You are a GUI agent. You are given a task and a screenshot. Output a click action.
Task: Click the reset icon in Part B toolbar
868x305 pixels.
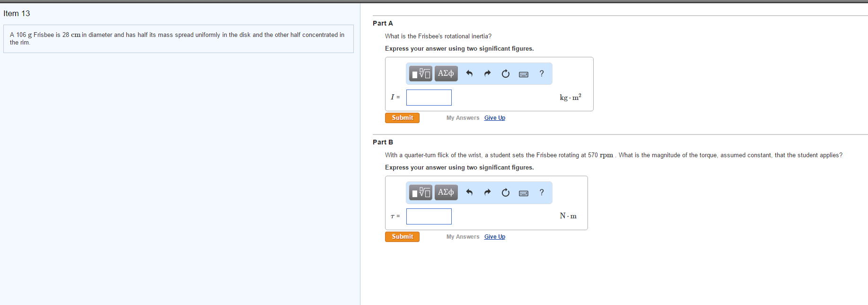506,192
